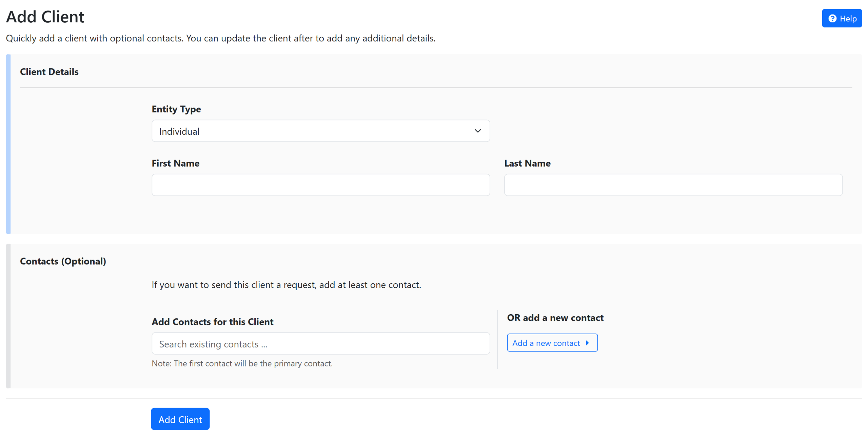Click the Add Client page title
Image resolution: width=868 pixels, height=436 pixels.
tap(45, 17)
